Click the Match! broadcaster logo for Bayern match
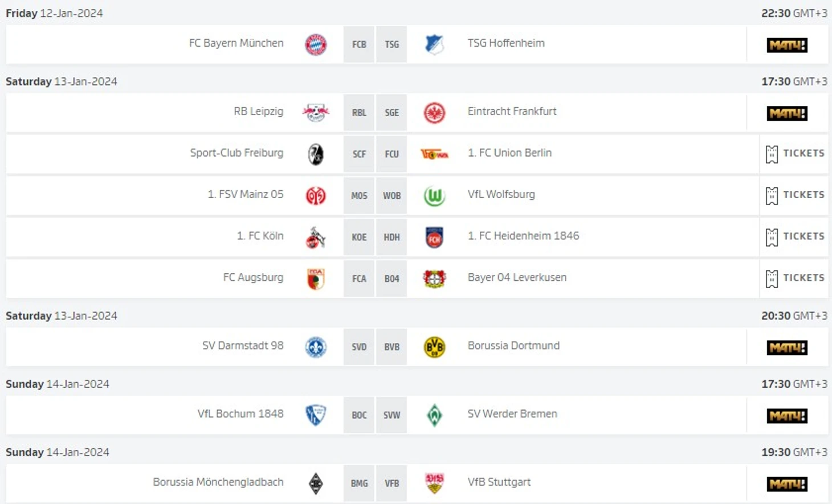The image size is (832, 504). (x=787, y=45)
